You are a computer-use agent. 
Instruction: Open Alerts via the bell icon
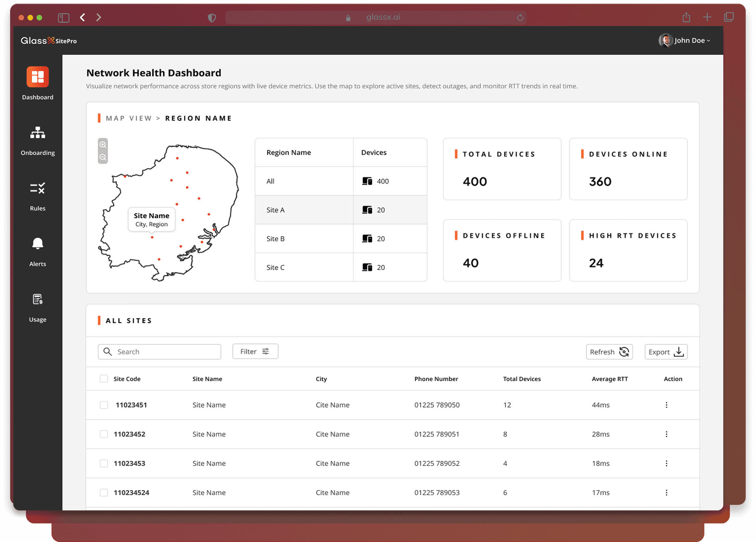coord(37,244)
